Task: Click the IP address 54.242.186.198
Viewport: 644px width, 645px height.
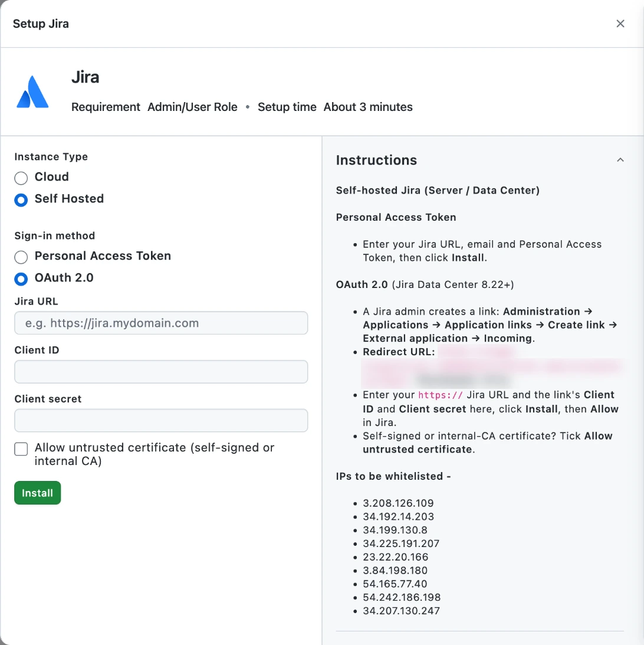Action: point(402,597)
